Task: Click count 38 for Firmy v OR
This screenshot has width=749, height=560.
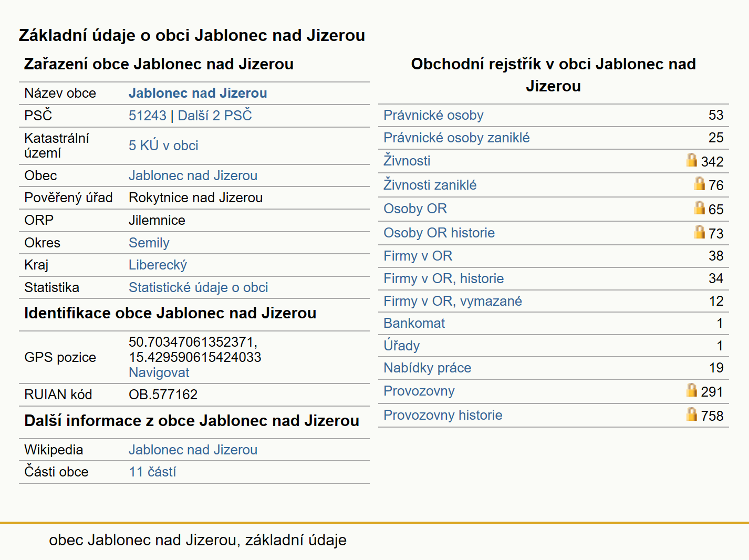Action: [716, 256]
